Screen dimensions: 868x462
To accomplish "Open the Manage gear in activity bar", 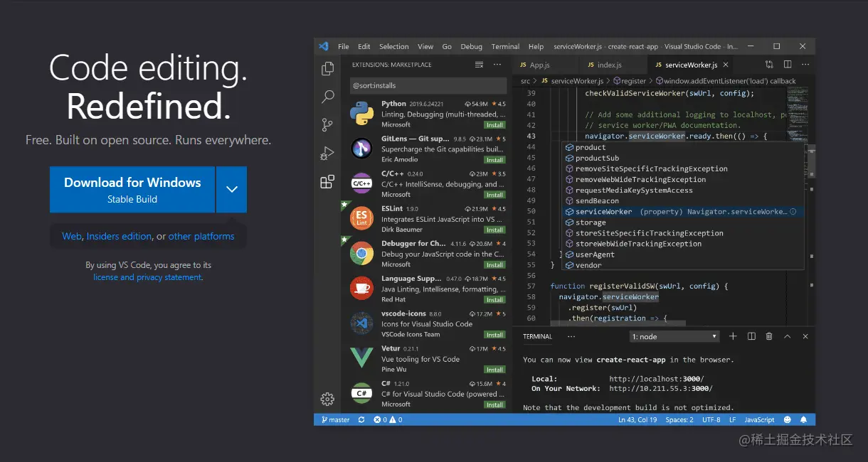I will click(327, 399).
